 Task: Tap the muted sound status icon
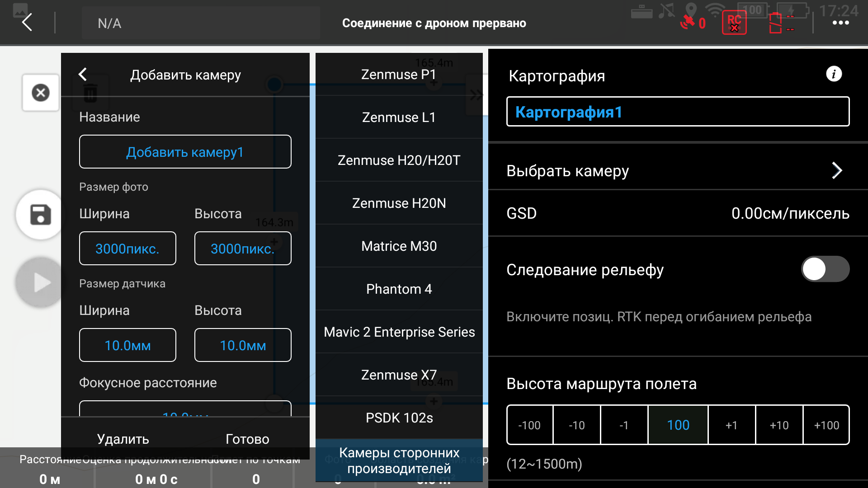coord(666,10)
